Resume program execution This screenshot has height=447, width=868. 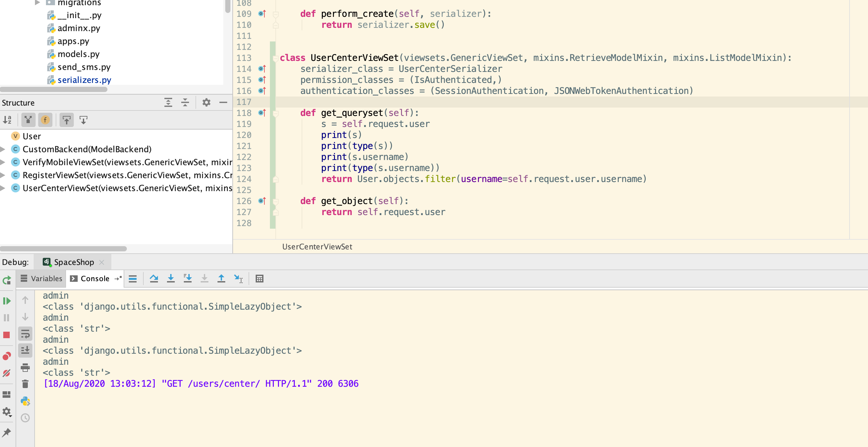click(7, 301)
